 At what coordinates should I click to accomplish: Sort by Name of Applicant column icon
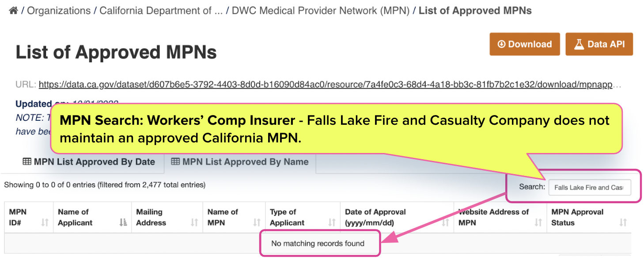123,223
